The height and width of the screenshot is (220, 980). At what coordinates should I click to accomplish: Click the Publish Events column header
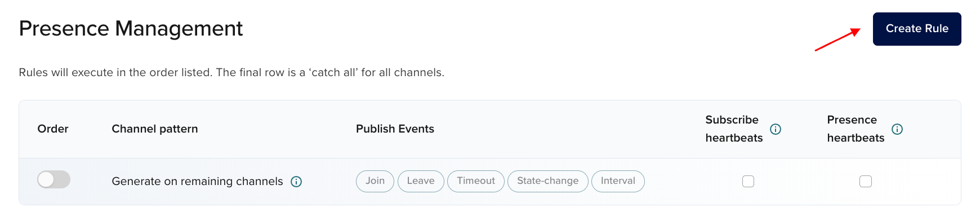click(395, 129)
